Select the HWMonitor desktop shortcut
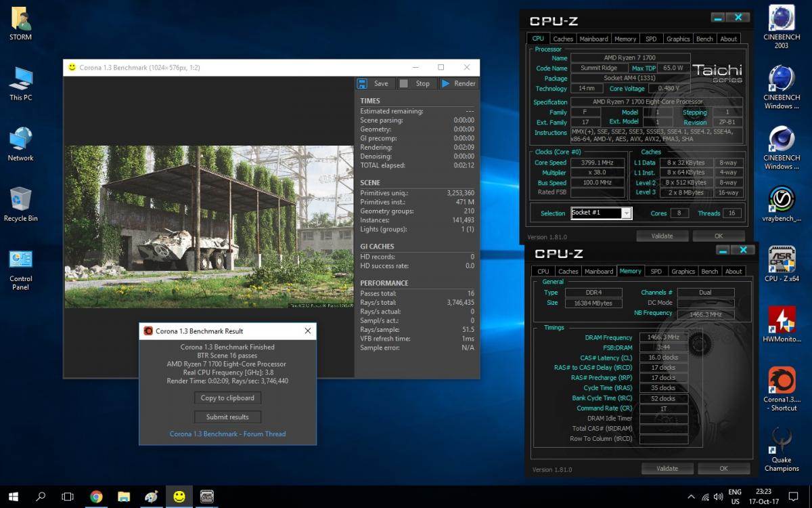812x508 pixels. (782, 325)
